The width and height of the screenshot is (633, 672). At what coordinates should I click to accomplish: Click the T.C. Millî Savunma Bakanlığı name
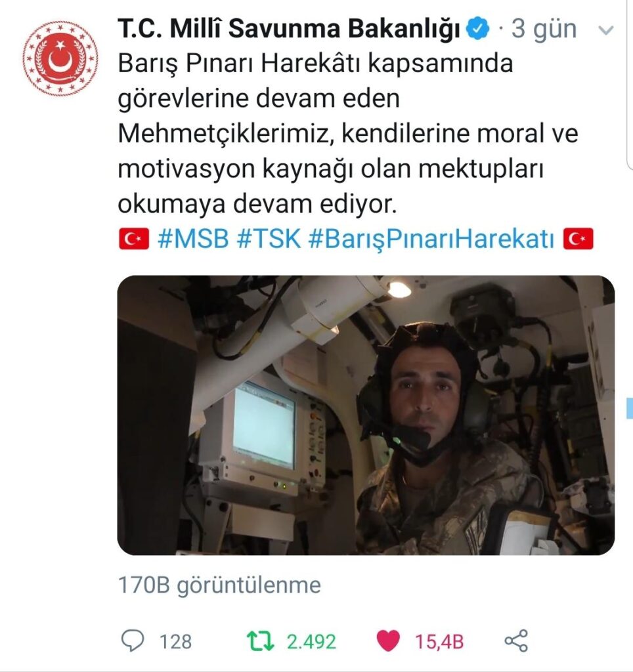pyautogui.click(x=289, y=29)
